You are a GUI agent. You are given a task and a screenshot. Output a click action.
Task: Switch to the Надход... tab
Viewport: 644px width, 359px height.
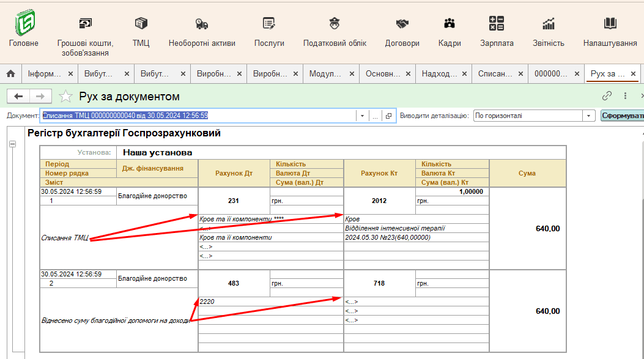click(x=439, y=73)
